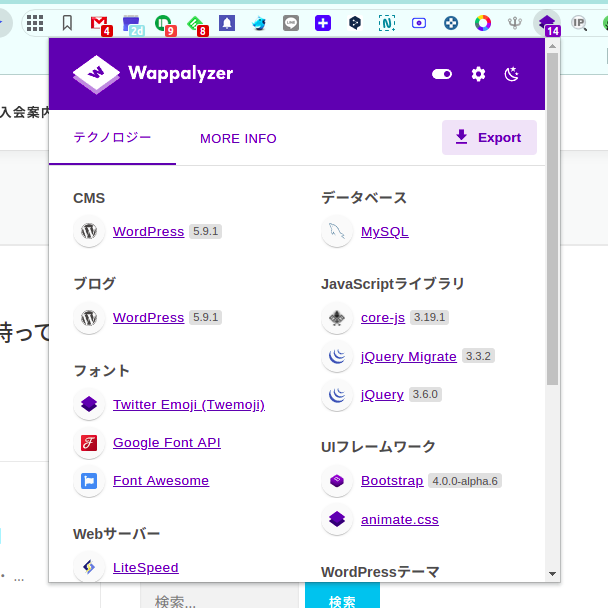
Task: Click the popup vertical scrollbar thumb
Action: click(553, 219)
